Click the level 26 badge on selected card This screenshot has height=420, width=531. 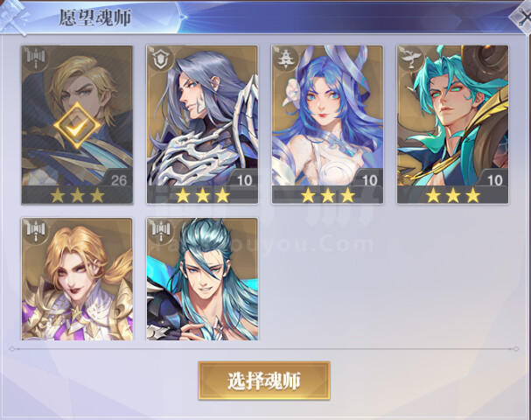click(x=118, y=180)
